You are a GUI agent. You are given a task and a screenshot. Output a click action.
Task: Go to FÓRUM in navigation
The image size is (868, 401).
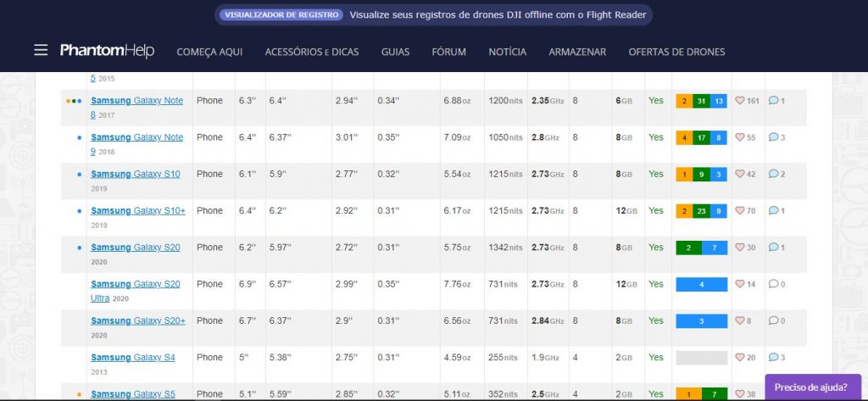[449, 52]
